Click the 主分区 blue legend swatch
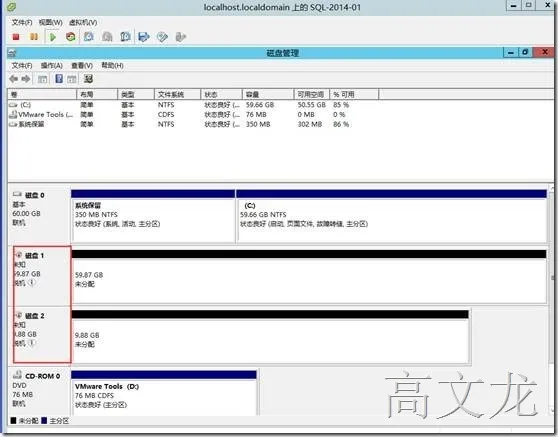This screenshot has height=437, width=558. click(x=44, y=421)
